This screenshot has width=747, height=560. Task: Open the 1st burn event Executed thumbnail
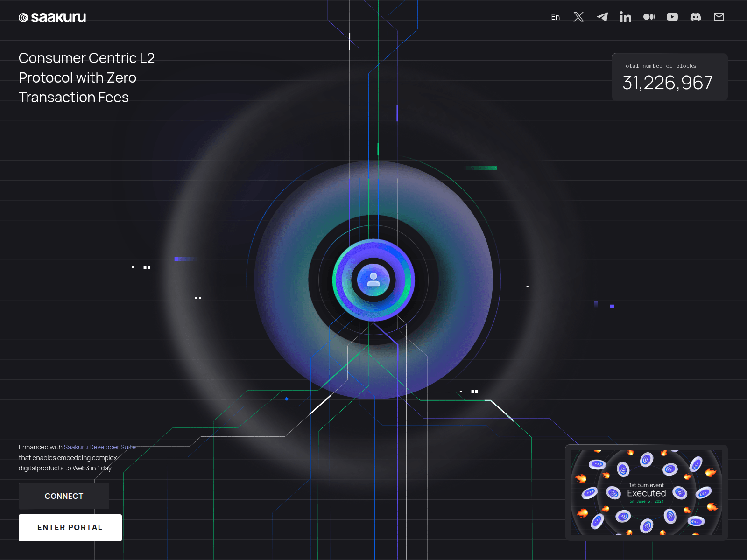pos(647,493)
